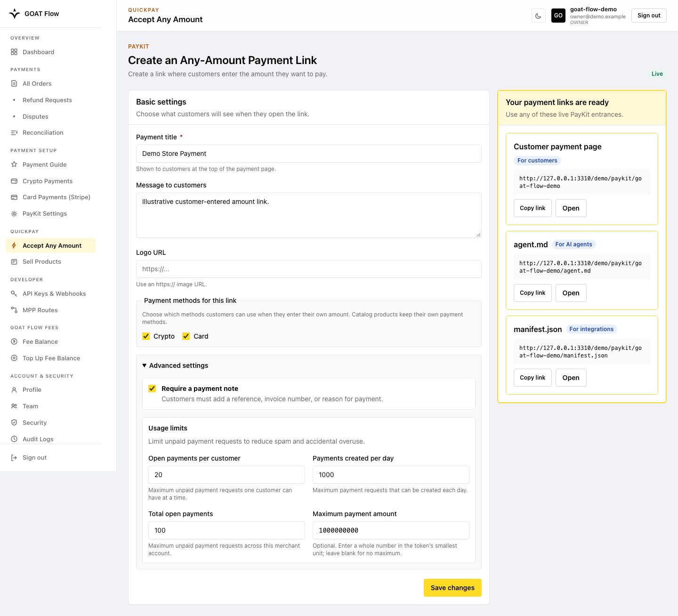Image resolution: width=678 pixels, height=616 pixels.
Task: Click the Payment Guide star icon
Action: pos(14,164)
